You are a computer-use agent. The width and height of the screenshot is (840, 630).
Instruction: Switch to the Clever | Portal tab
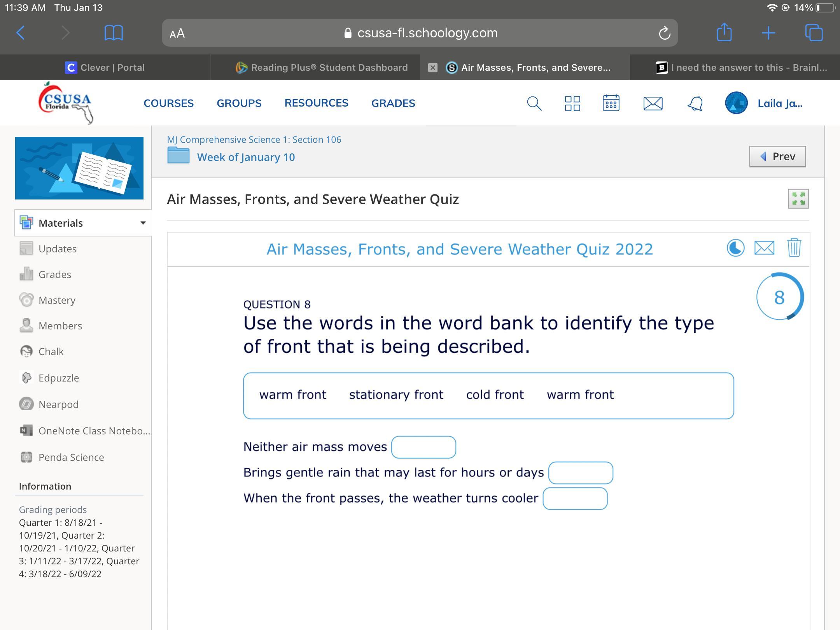105,68
